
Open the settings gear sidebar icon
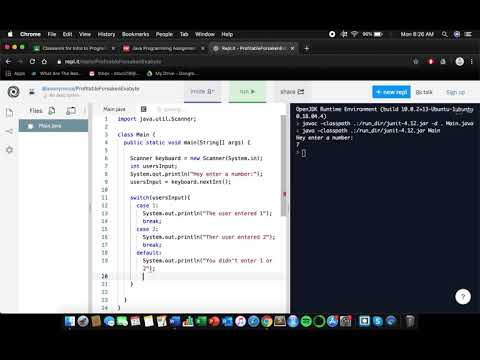click(9, 150)
